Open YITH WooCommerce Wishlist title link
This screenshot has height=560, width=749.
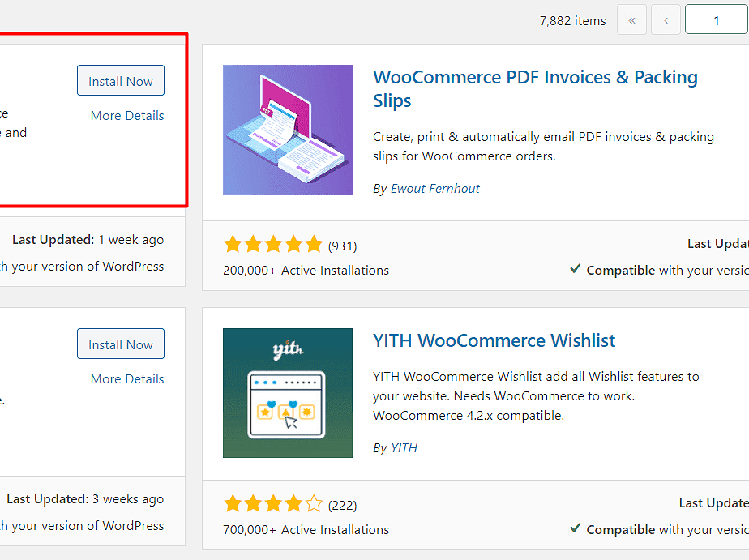coord(494,341)
